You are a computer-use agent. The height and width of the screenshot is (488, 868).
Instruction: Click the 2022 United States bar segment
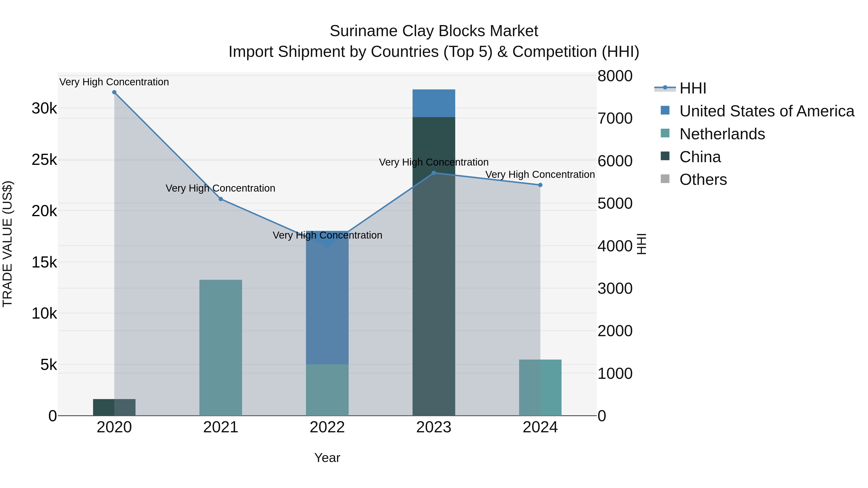click(x=327, y=298)
